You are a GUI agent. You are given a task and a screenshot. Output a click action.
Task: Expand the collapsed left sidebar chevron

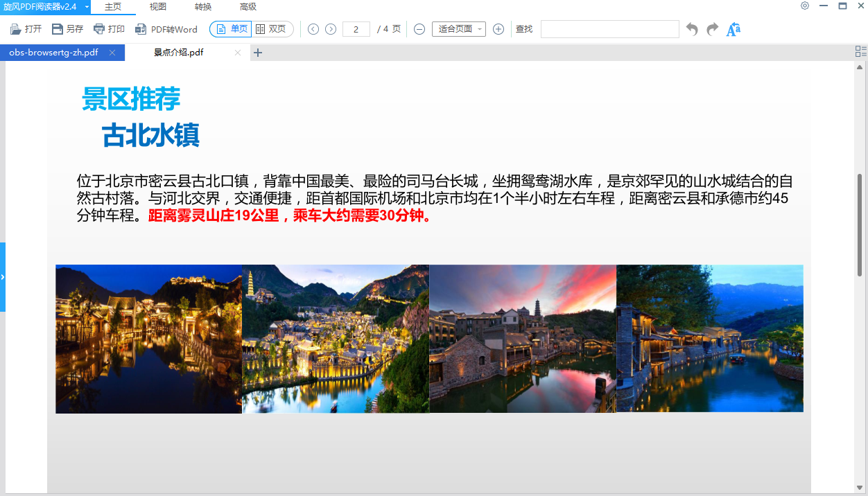point(3,276)
